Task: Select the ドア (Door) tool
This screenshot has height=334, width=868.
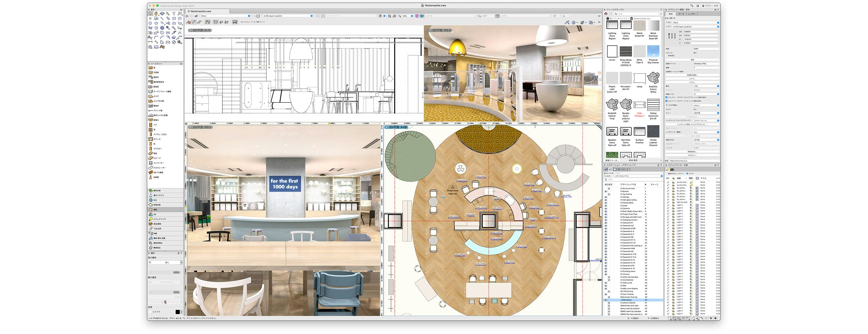Action: pos(150,125)
